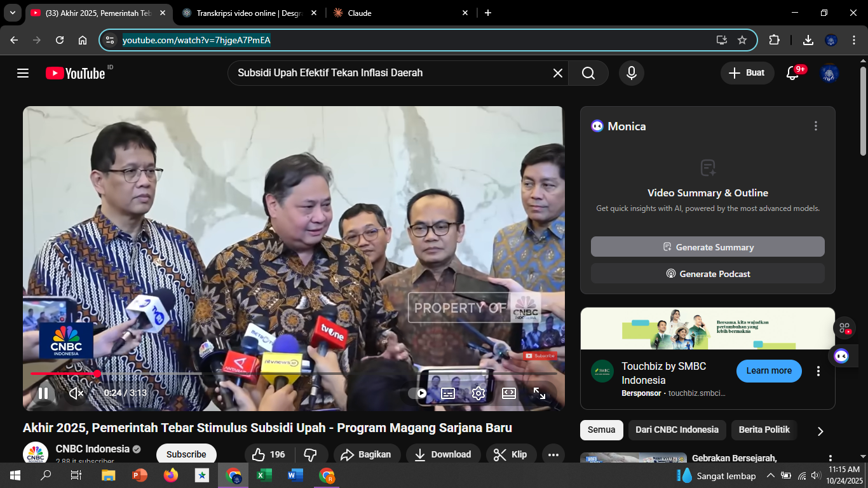Open the Chrome three-dot menu
Image resolution: width=868 pixels, height=488 pixels.
(853, 40)
